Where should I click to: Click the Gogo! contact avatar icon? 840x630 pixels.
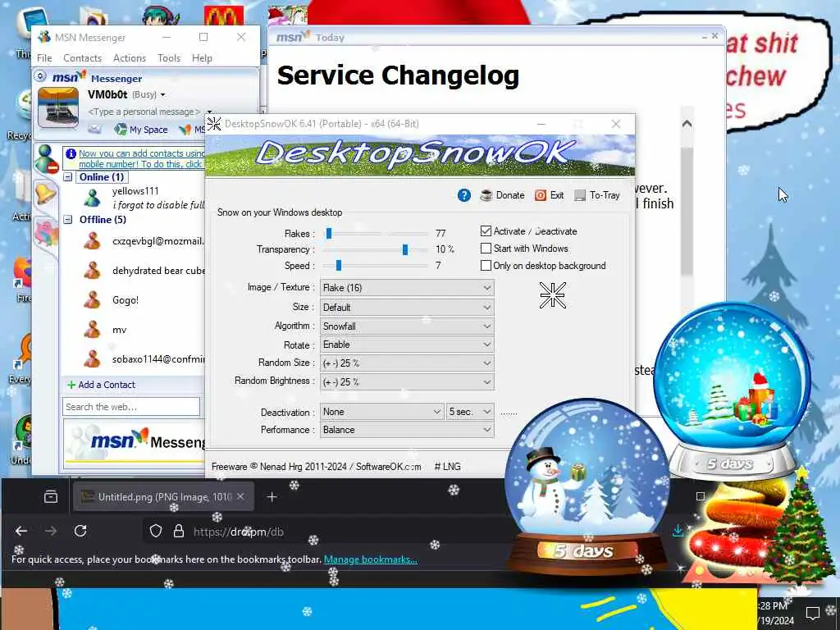[x=92, y=299]
